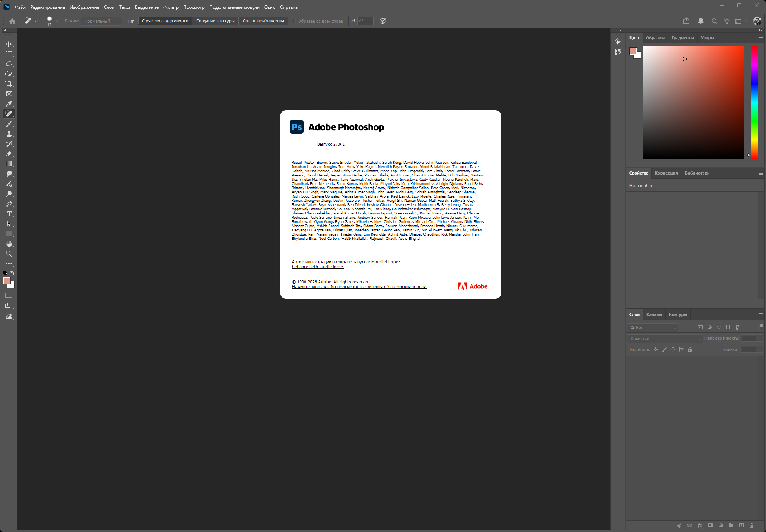Select the Crop tool

[9, 84]
